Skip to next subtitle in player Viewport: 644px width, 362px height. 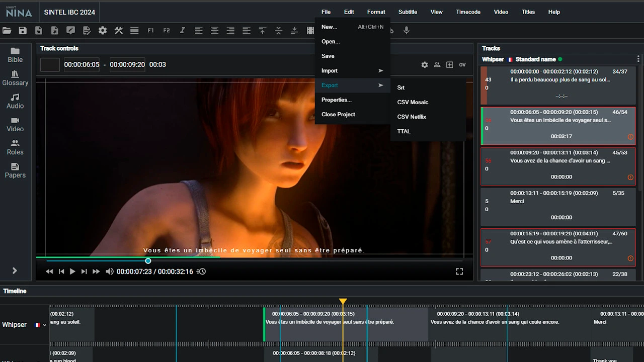84,271
